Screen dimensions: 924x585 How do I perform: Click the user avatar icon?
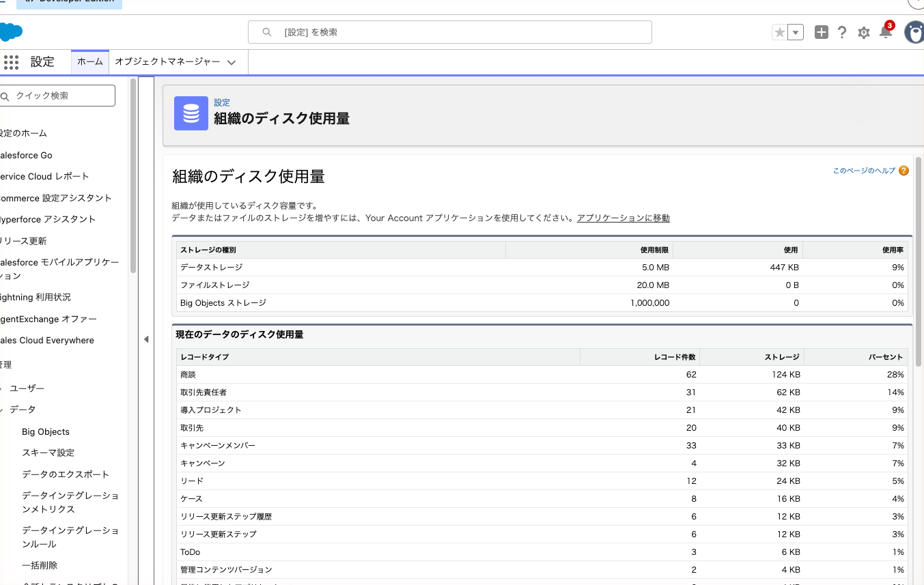click(914, 32)
